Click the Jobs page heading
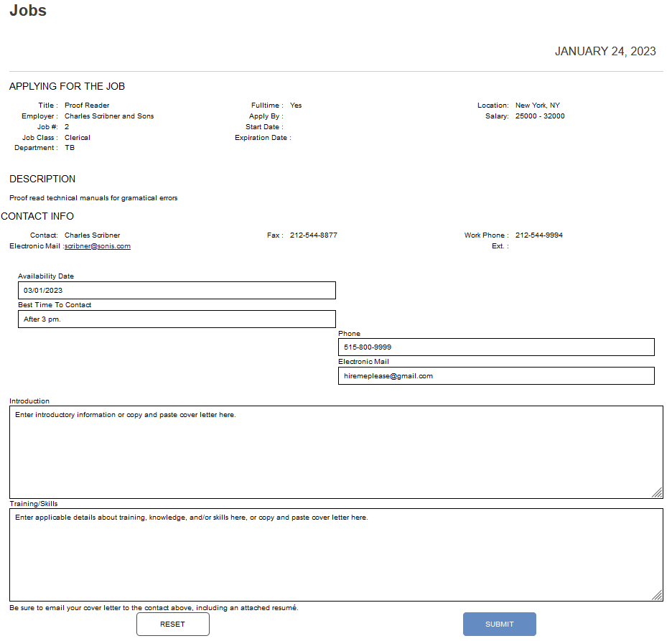 pos(27,11)
